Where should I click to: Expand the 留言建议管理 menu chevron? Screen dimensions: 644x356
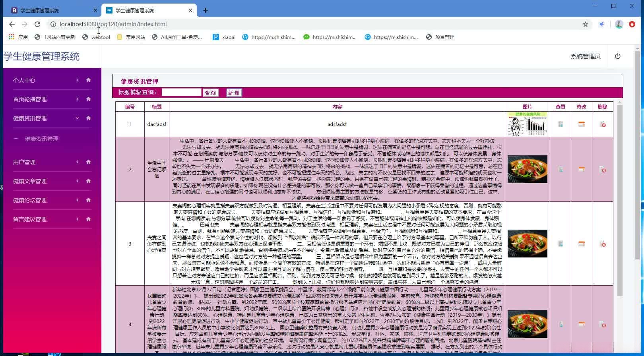(77, 219)
